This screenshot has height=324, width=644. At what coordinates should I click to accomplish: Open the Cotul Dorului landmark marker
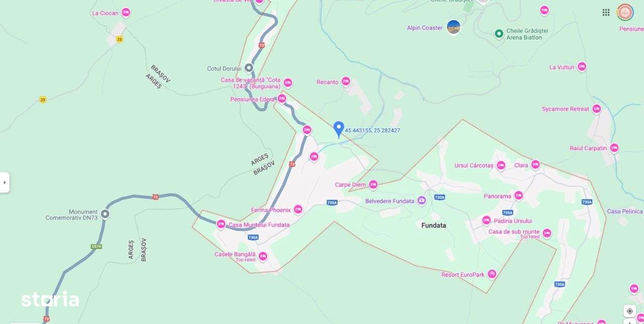tap(249, 68)
